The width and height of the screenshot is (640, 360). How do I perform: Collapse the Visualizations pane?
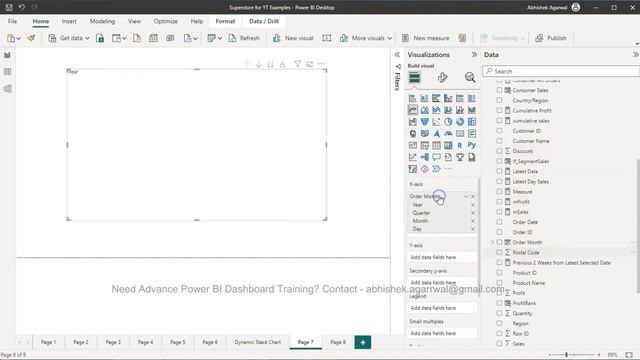(474, 55)
